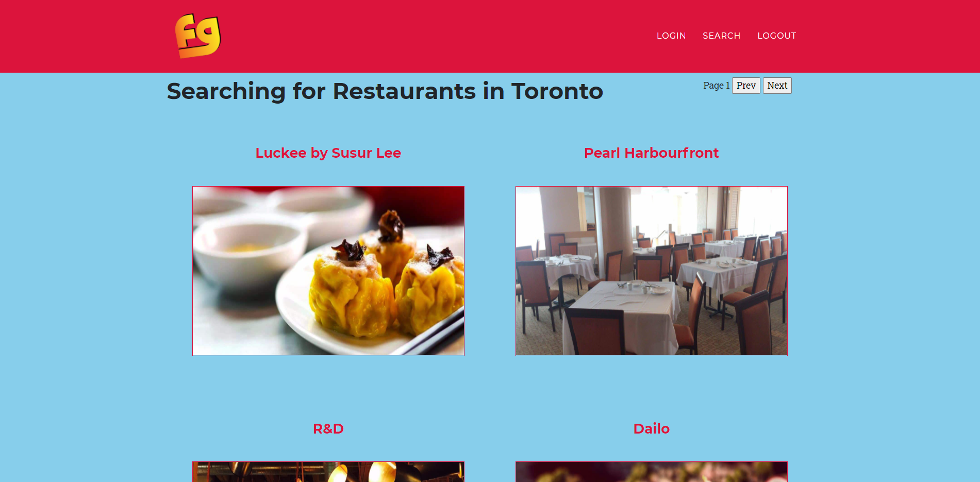The width and height of the screenshot is (980, 482).
Task: Open the Pearl Harbourfront restaurant link
Action: tap(651, 153)
